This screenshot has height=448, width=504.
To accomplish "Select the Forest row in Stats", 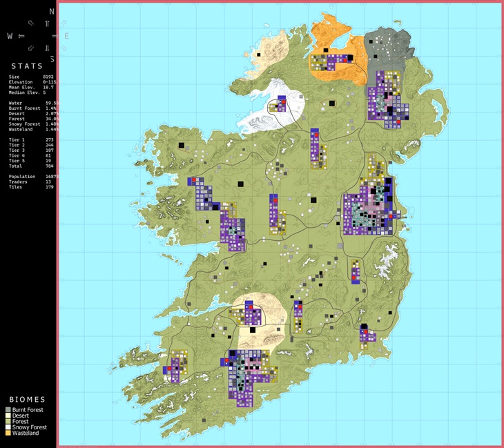I will click(32, 119).
